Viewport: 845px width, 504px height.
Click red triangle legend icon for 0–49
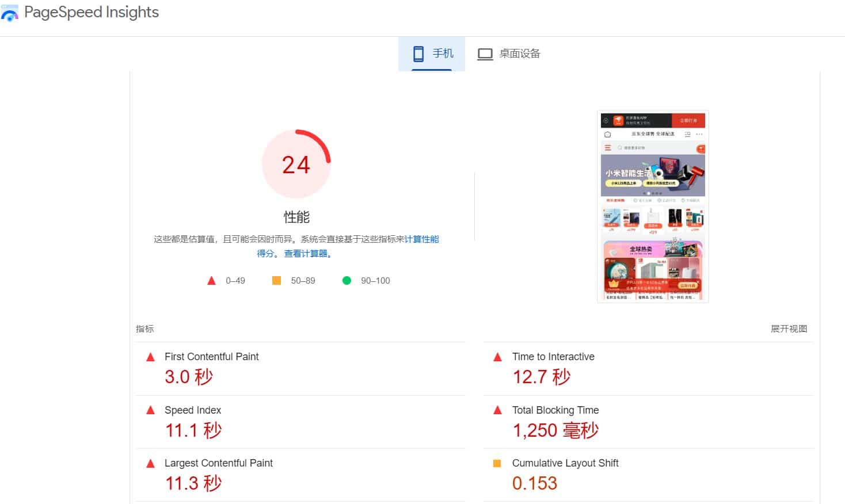(211, 281)
